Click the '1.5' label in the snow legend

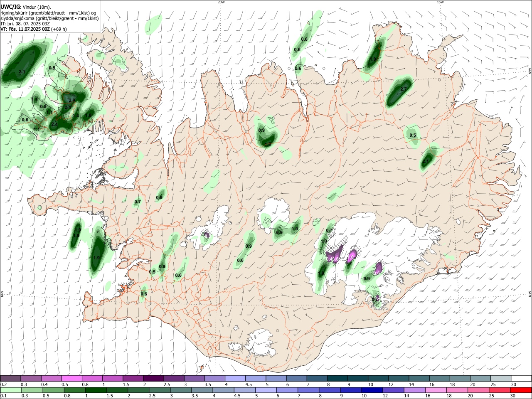(126, 384)
